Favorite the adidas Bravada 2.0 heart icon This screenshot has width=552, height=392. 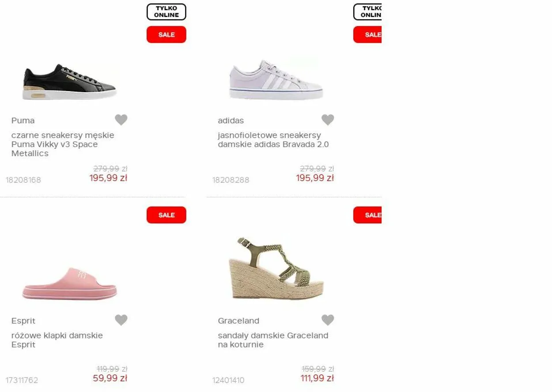(328, 120)
